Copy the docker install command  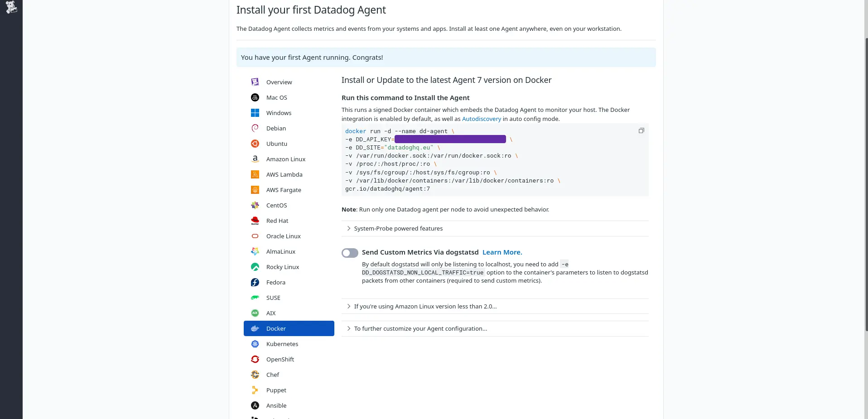(641, 130)
